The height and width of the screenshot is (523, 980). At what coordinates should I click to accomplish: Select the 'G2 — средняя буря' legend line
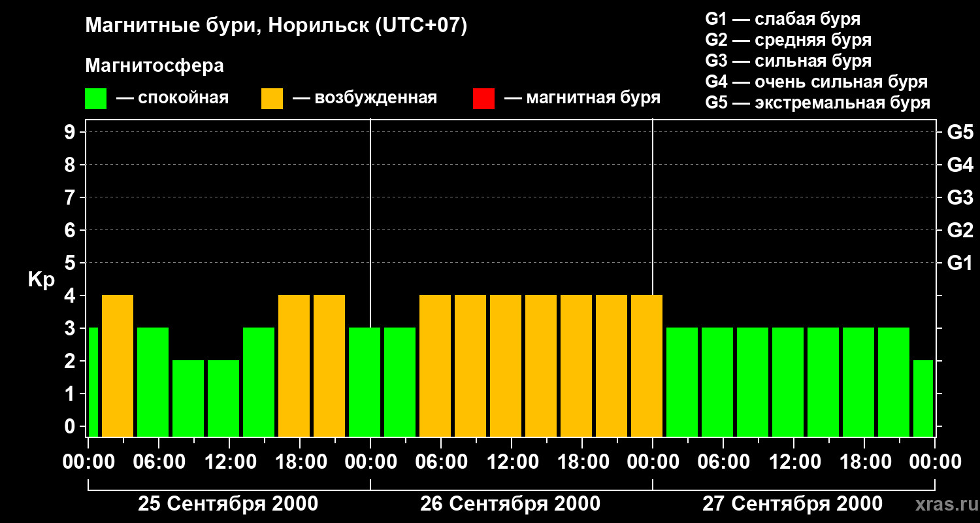point(788,40)
